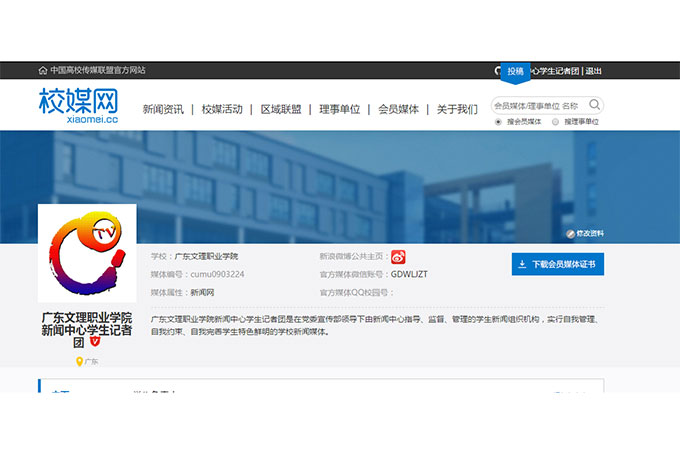Viewport: 680px width, 454px height.
Task: Navigate to 会员媒体 section
Action: [x=398, y=109]
